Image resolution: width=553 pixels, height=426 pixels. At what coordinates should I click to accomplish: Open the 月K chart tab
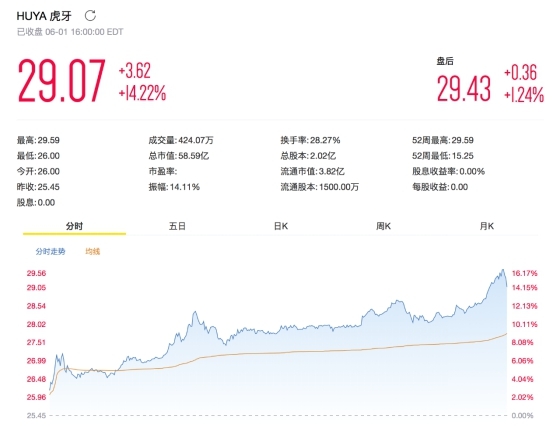(x=487, y=226)
